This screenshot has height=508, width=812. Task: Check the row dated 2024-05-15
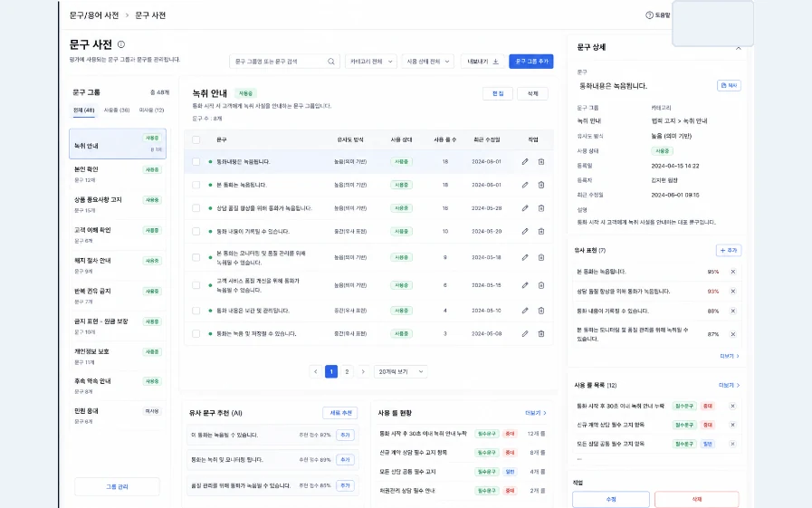[x=196, y=285]
